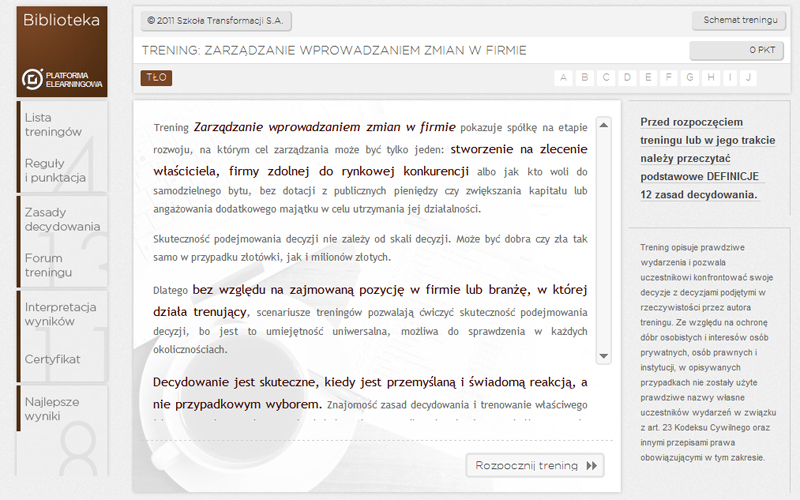Click the vertical scrollbar track of the text
The height and width of the screenshot is (500, 800).
(604, 240)
